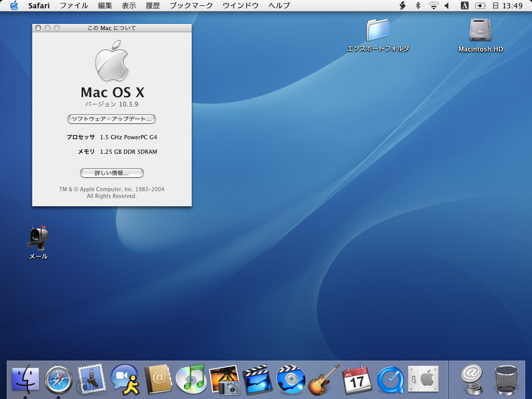Open iChat icon in Dock

[x=125, y=380]
